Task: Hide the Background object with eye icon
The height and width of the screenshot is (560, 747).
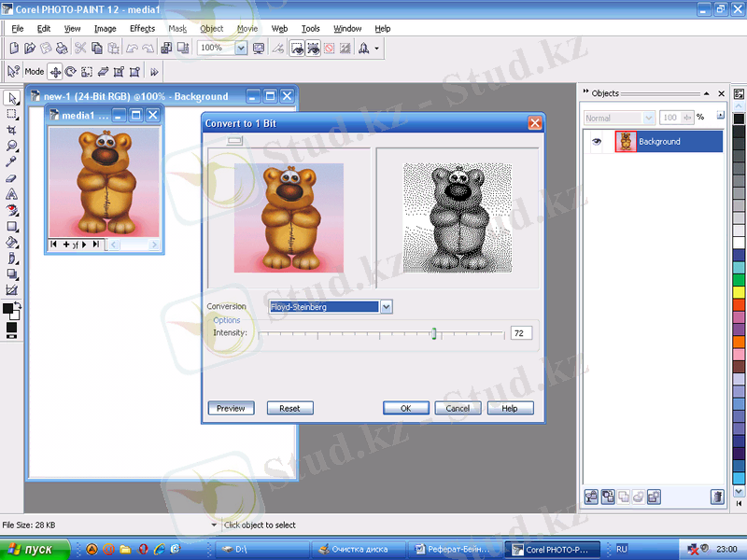Action: click(598, 142)
